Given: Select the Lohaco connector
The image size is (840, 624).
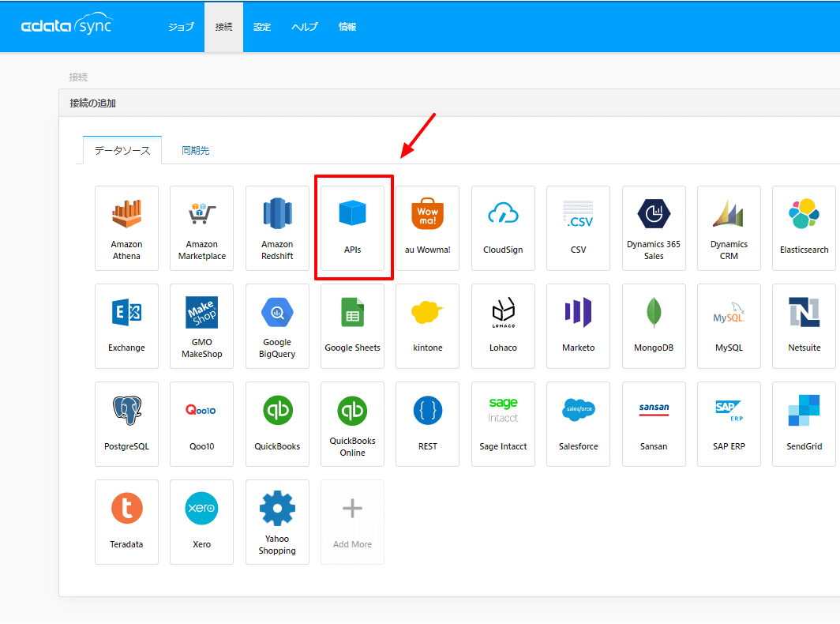Looking at the screenshot, I should 503,326.
